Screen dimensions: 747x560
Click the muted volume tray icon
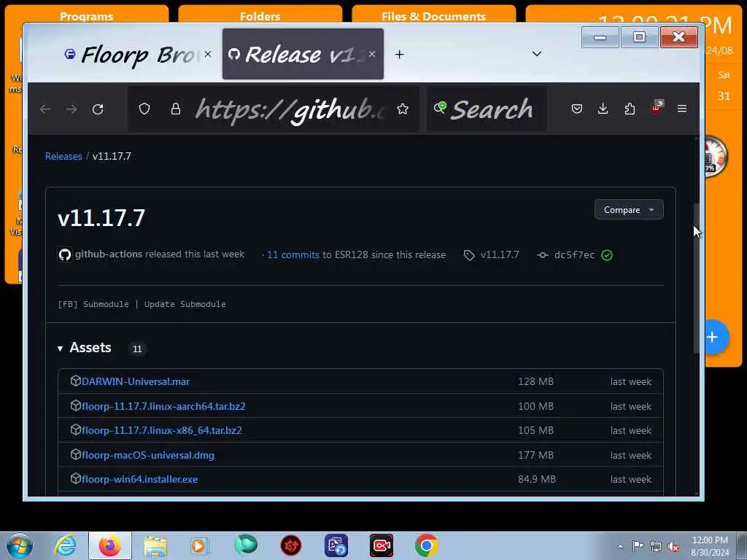point(673,546)
